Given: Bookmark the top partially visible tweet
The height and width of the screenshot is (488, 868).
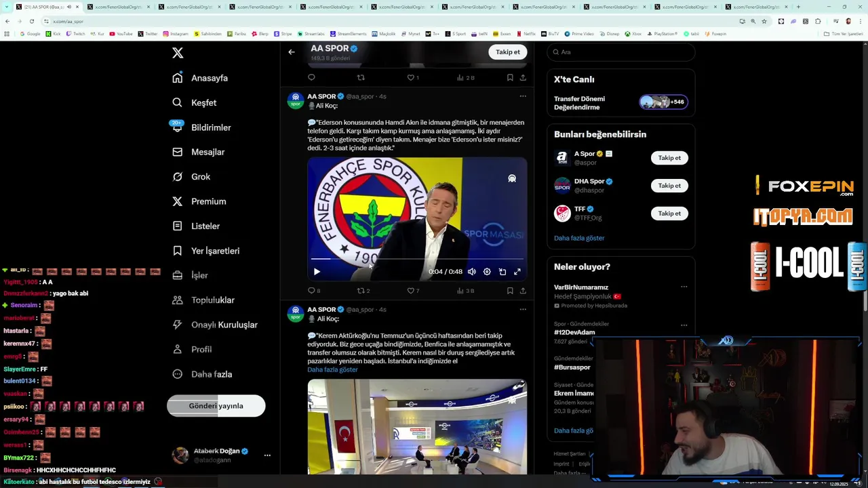Looking at the screenshot, I should 510,78.
